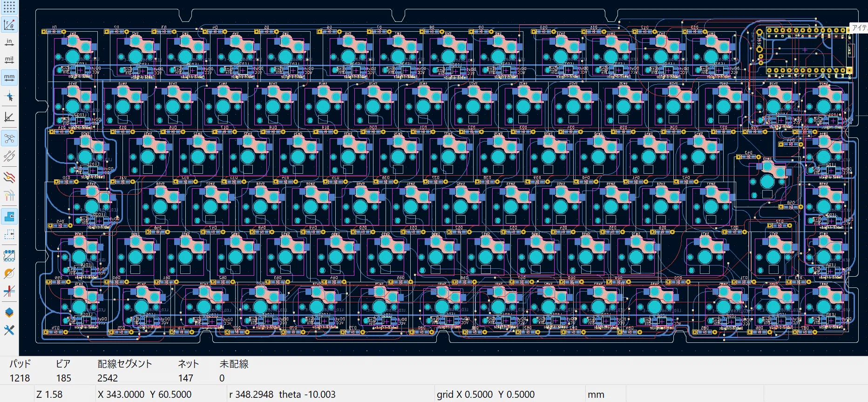This screenshot has width=868, height=402.
Task: Set units to inches
Action: click(9, 42)
